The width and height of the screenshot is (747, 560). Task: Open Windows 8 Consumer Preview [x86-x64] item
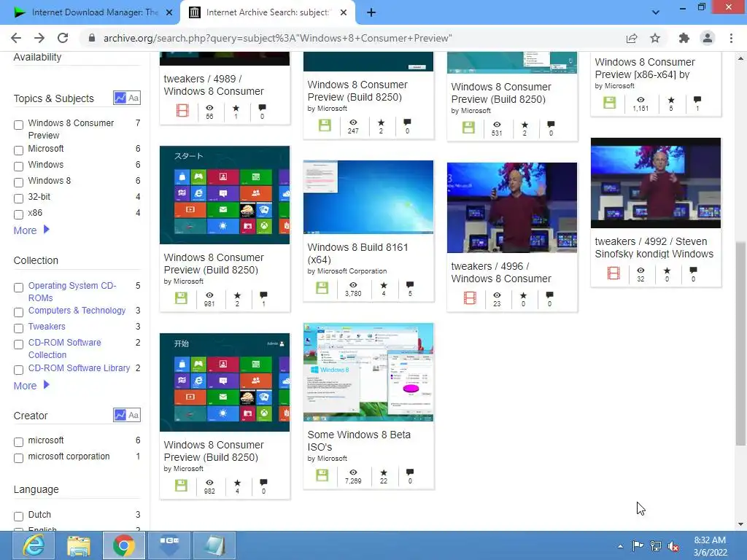[645, 68]
